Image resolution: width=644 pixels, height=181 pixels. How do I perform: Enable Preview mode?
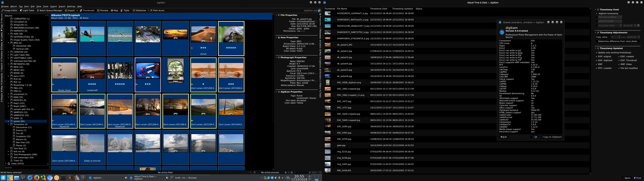pos(103,10)
